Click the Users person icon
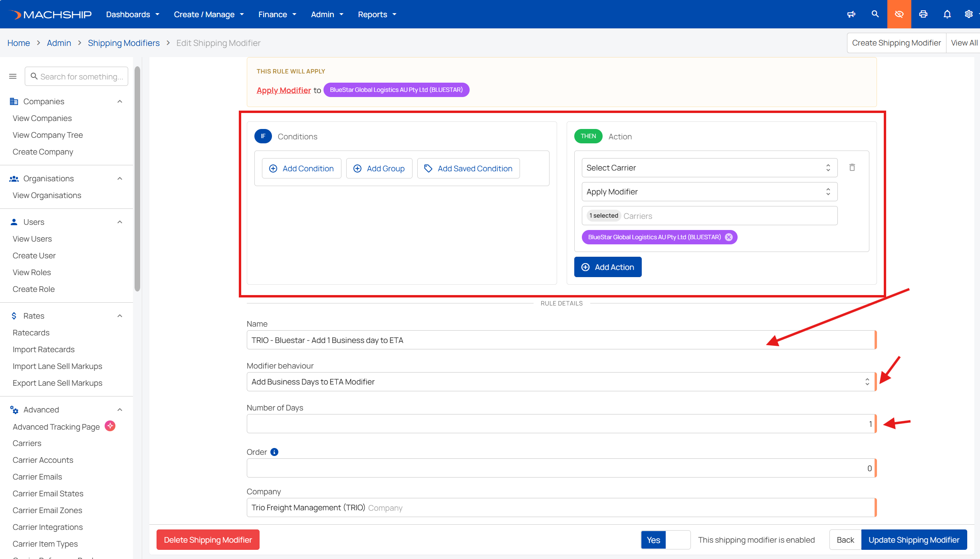Screen dimensions: 980x559 [x=14, y=222]
